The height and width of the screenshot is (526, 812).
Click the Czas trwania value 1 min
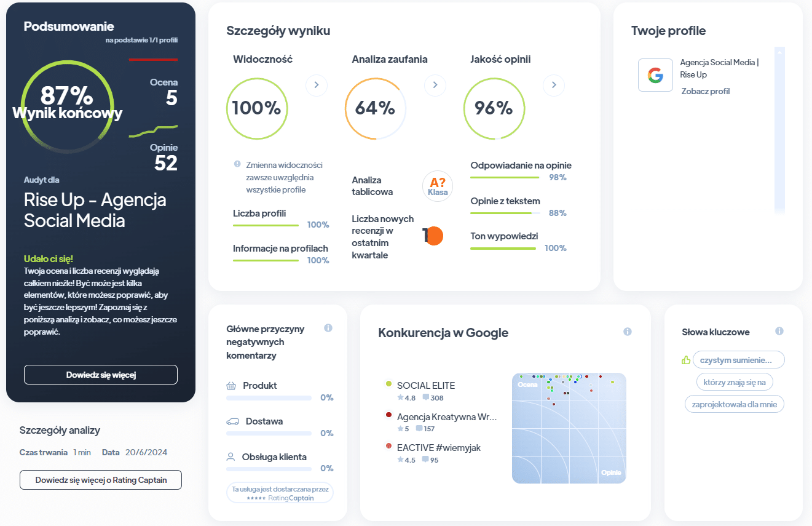point(82,452)
